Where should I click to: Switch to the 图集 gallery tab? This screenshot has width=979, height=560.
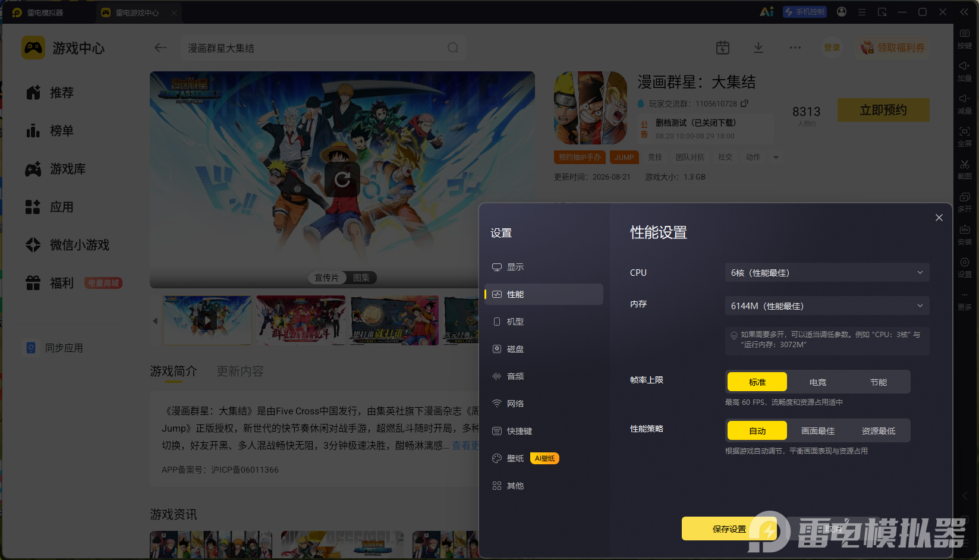[x=361, y=278]
